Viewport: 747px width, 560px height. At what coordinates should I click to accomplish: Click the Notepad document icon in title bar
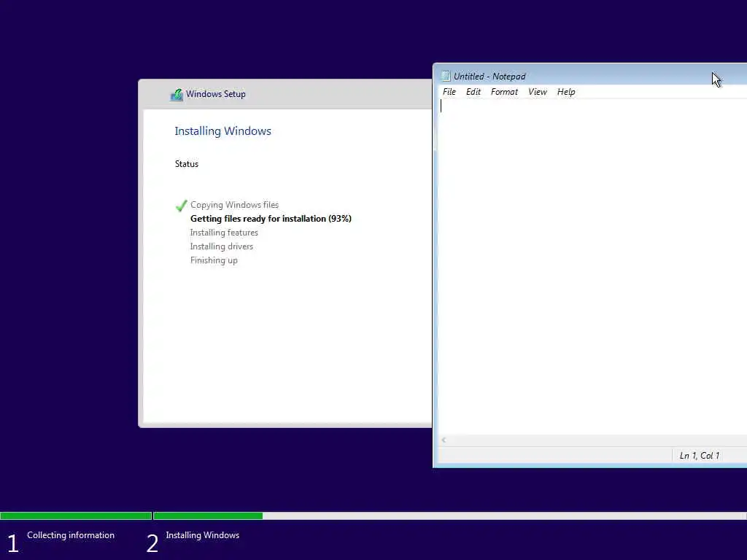pos(446,76)
